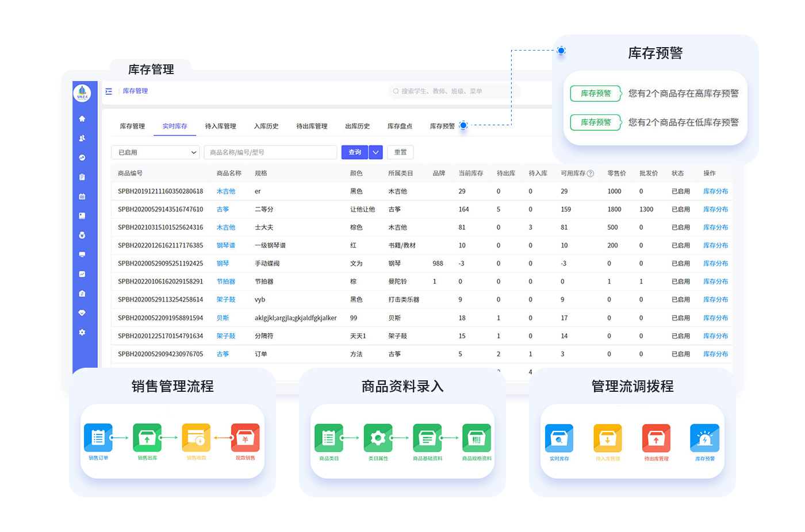Open the home icon in sidebar
Image resolution: width=805 pixels, height=532 pixels.
82,119
